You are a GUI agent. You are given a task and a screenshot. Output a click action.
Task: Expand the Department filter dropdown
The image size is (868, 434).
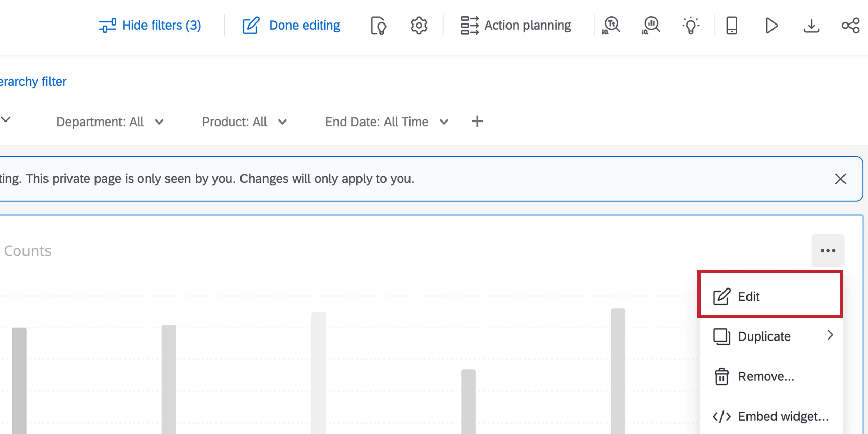coord(110,122)
